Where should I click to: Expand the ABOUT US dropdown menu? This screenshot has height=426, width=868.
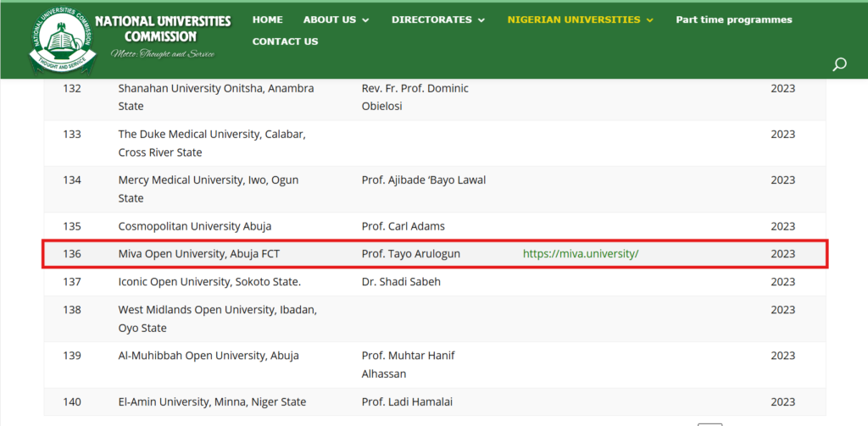click(x=336, y=19)
